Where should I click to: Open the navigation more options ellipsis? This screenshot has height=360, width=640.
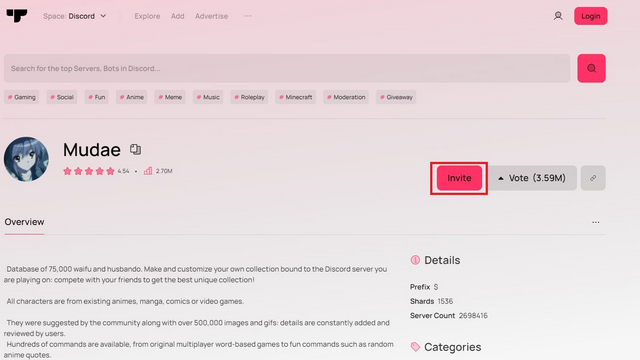[248, 16]
